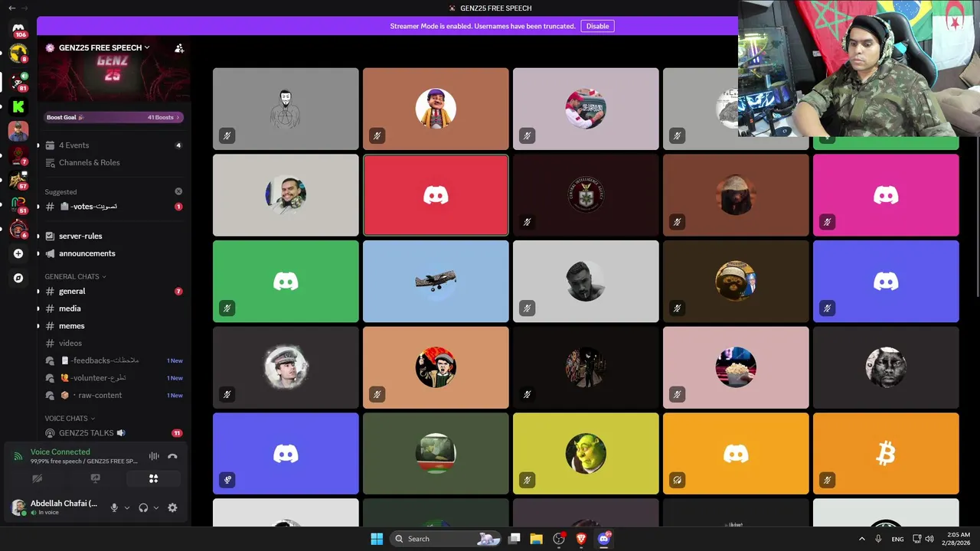Open the videos text channel
This screenshot has height=551, width=980.
tap(113, 343)
